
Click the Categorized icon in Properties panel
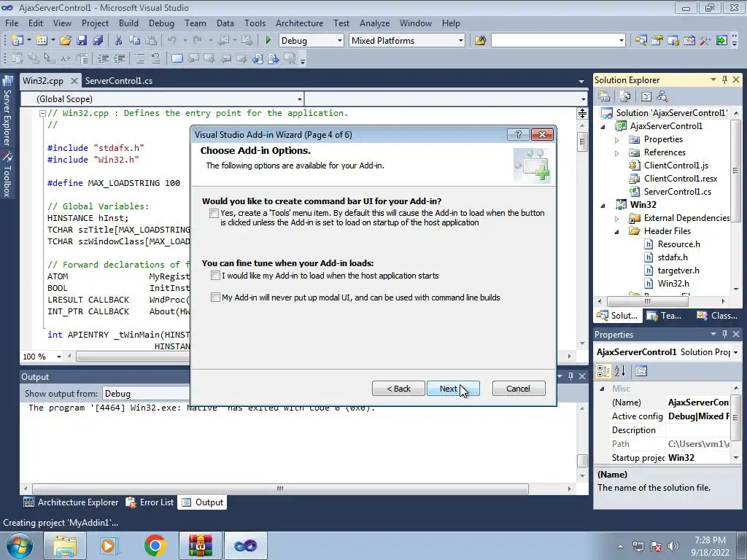(x=603, y=371)
